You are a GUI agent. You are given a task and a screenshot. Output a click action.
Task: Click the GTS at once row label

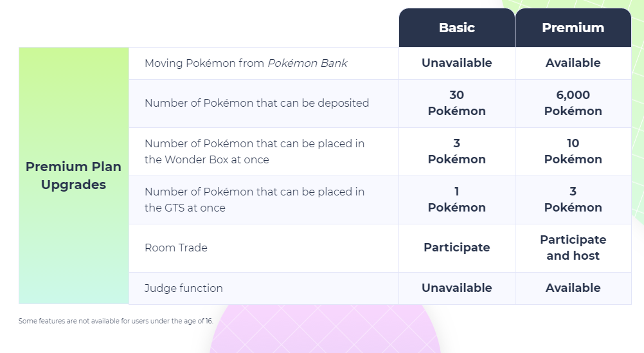coord(255,200)
